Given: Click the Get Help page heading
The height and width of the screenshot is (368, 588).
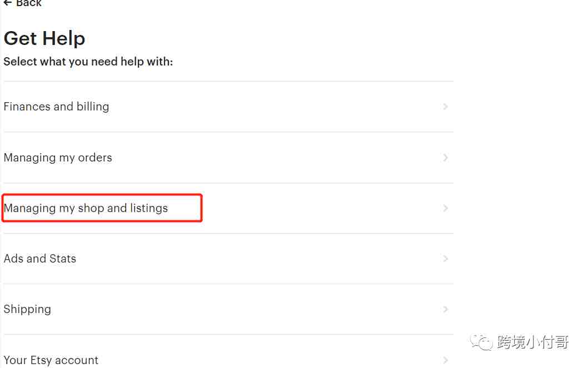Looking at the screenshot, I should [44, 38].
